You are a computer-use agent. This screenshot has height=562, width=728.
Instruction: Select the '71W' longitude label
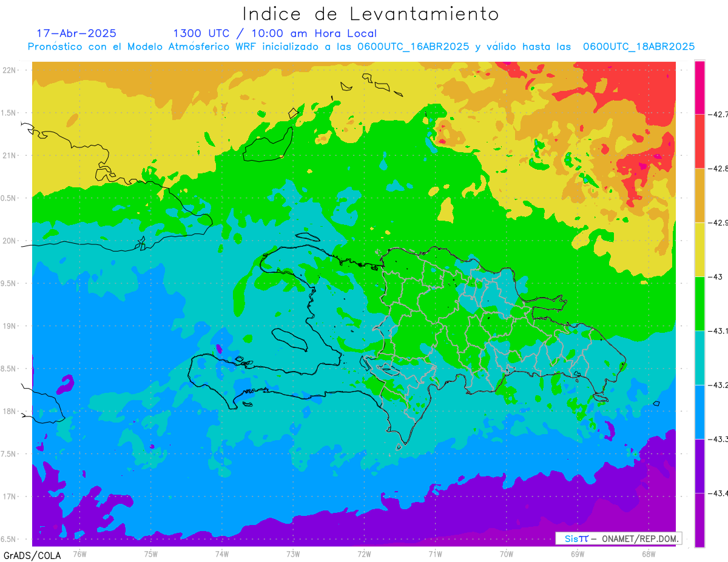435,554
